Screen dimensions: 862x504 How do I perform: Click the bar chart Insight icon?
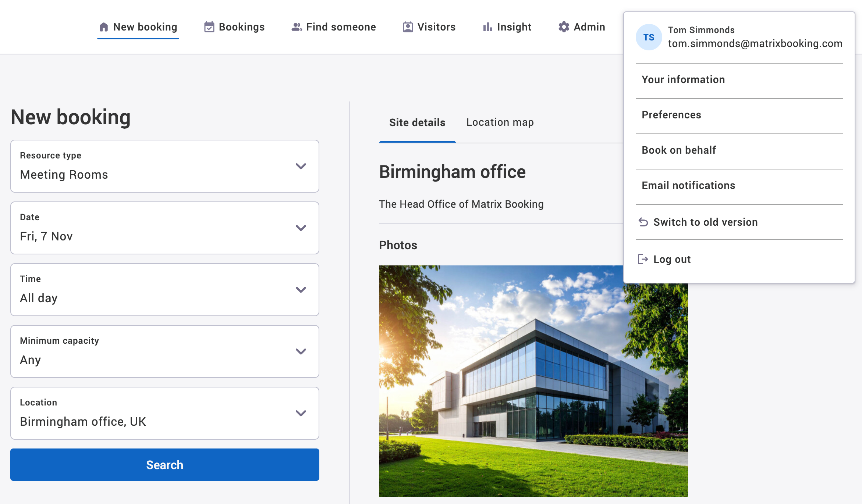tap(487, 27)
